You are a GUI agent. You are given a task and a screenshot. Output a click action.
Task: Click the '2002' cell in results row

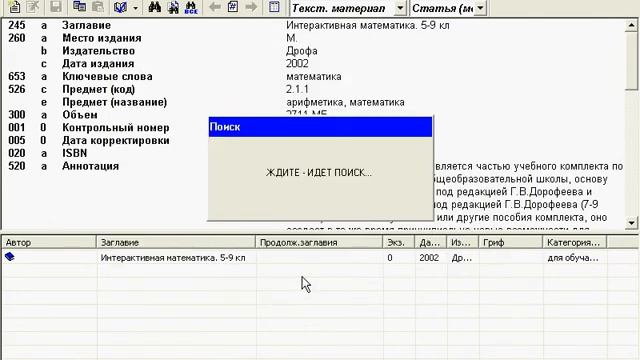(429, 258)
